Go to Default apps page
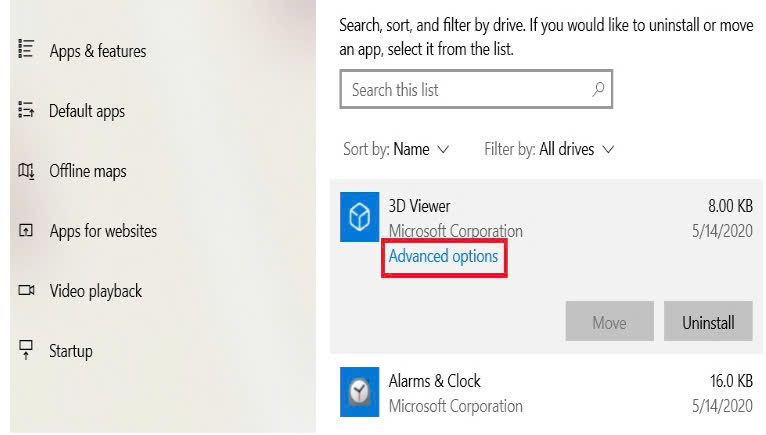 pos(87,111)
